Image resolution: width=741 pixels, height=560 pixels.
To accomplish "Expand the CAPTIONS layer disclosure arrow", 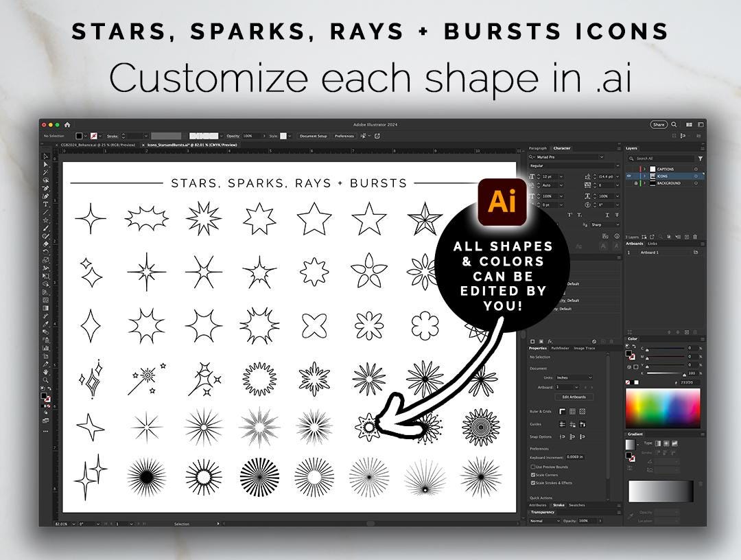I will (645, 169).
